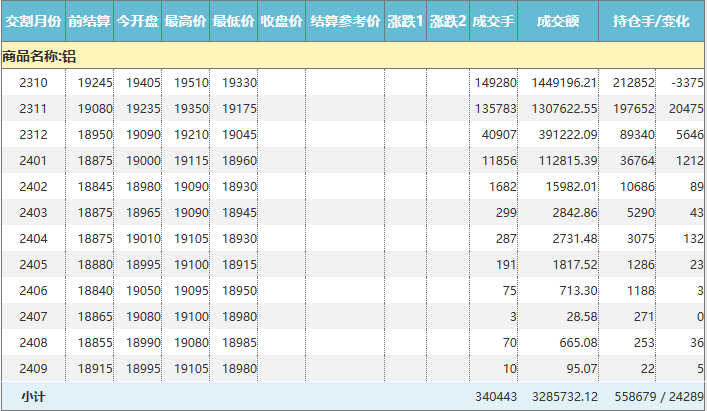
Task: Select the 持仓手/变化 column header
Action: coord(652,21)
